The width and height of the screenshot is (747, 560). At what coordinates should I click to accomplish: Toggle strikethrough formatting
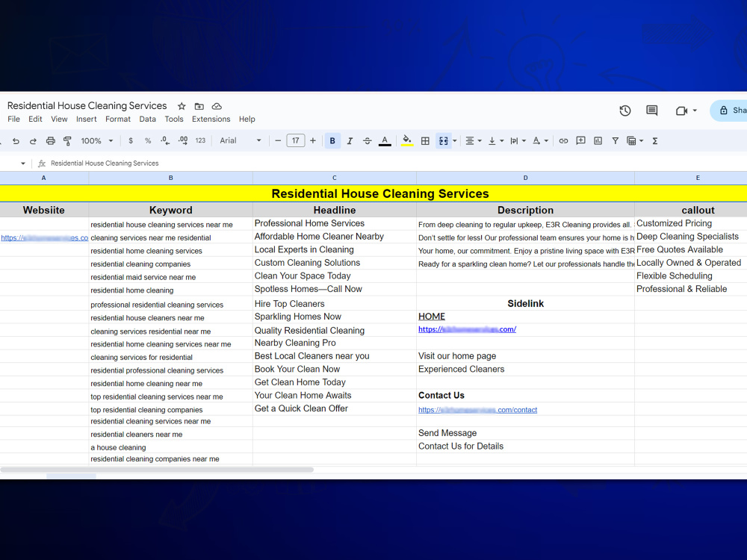coord(368,141)
